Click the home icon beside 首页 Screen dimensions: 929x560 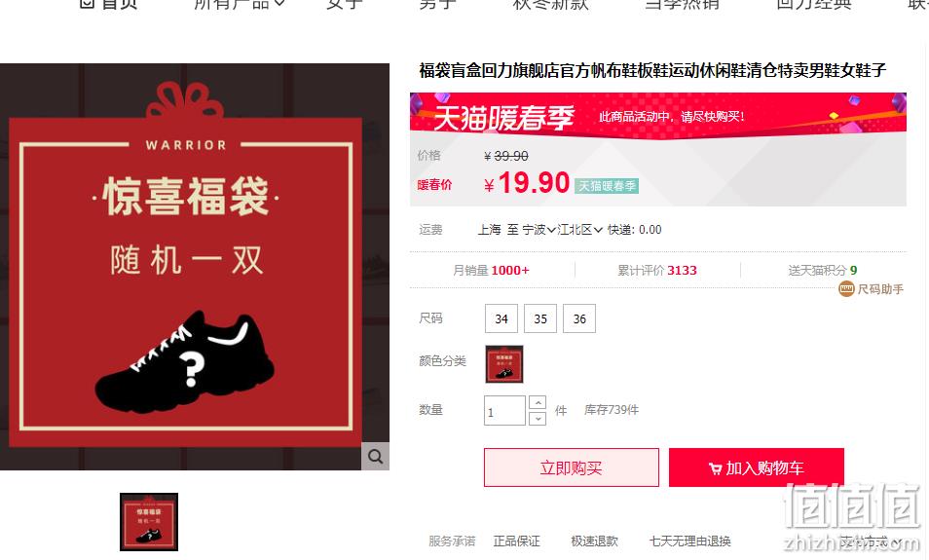87,3
